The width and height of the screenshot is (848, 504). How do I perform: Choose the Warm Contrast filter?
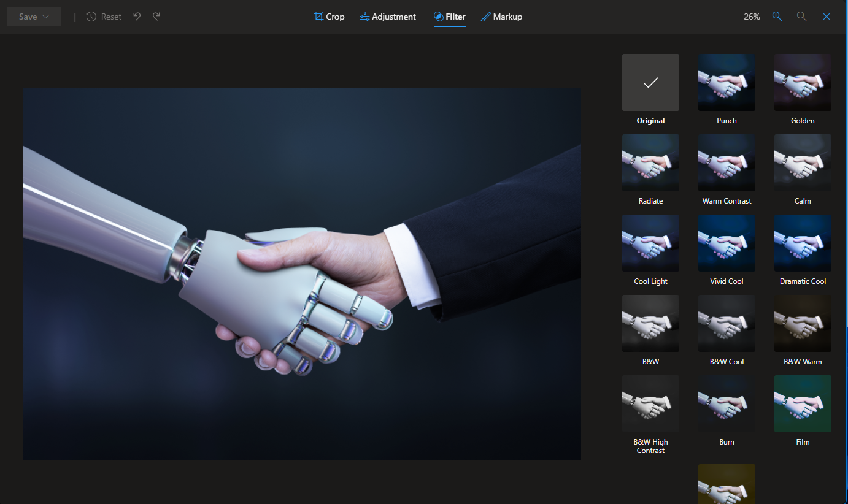(727, 163)
